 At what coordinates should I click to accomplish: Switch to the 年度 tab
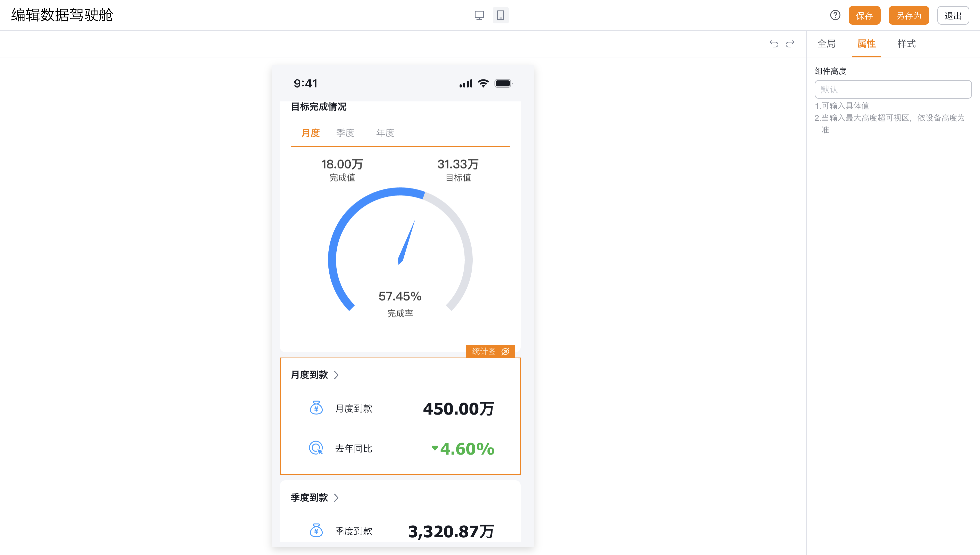pos(385,133)
